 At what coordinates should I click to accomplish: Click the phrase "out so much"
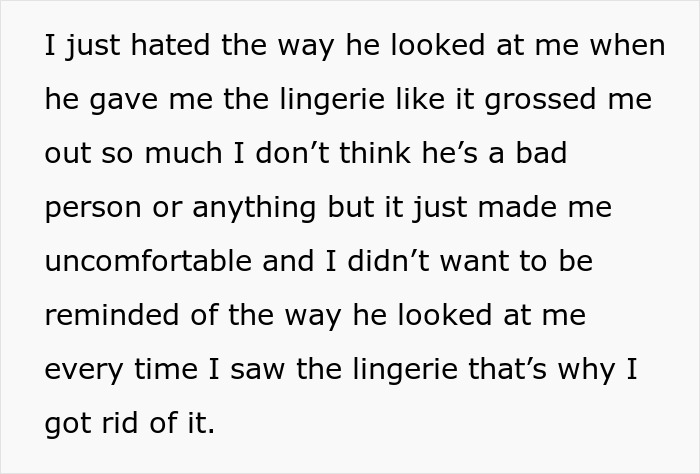pos(125,153)
